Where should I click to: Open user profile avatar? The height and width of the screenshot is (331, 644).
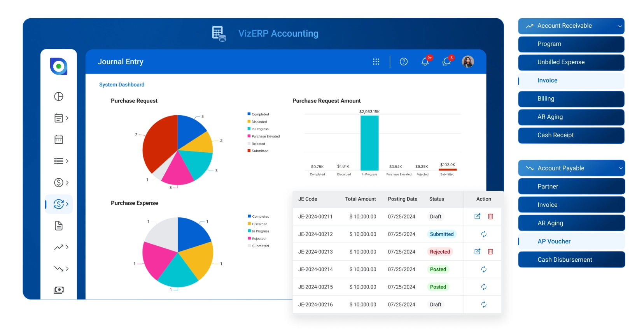(x=468, y=62)
